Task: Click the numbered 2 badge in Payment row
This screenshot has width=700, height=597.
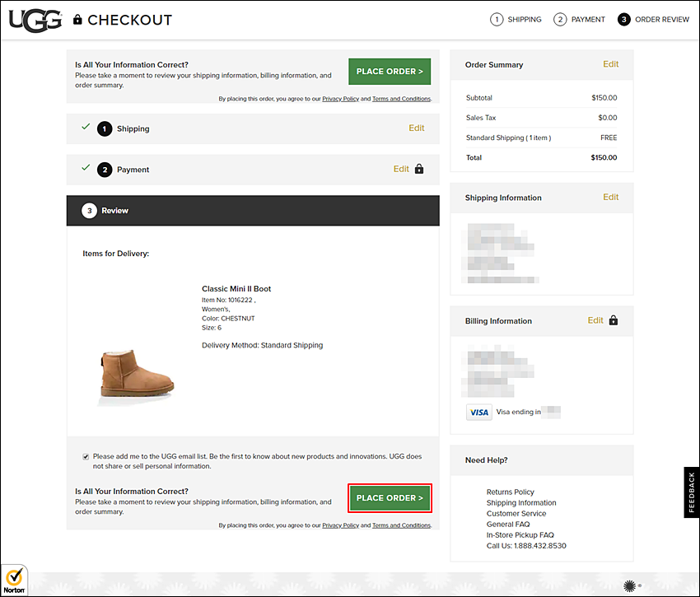Action: (x=105, y=170)
